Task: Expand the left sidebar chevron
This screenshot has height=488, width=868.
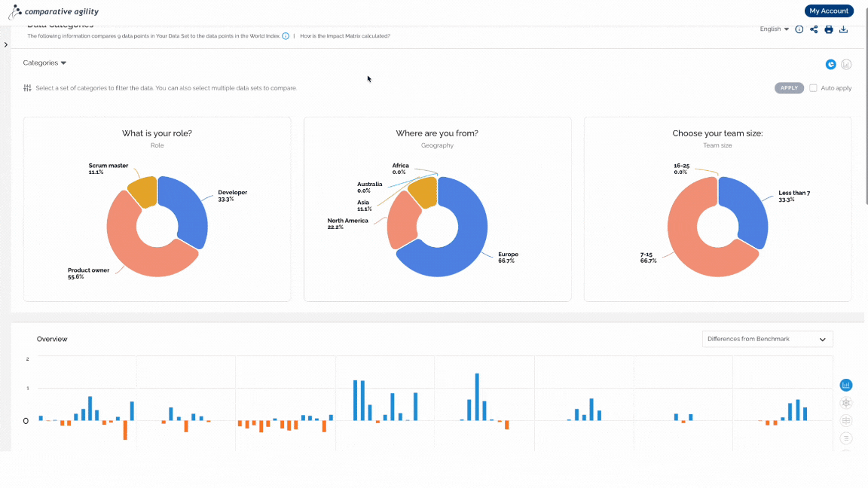Action: pos(5,45)
